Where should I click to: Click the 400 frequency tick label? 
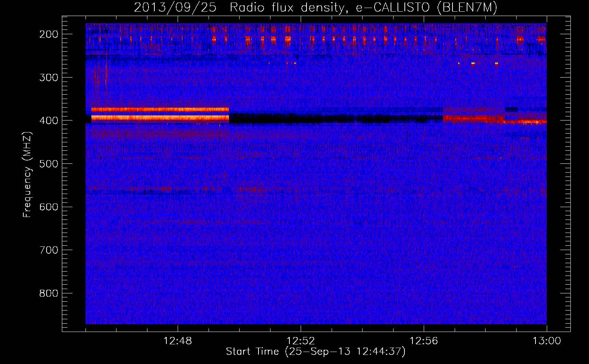coord(49,120)
